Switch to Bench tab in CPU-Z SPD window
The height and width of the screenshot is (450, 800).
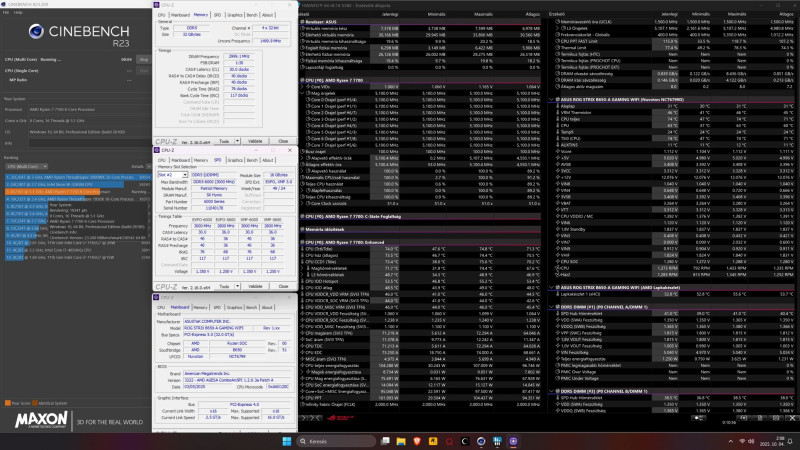click(252, 160)
